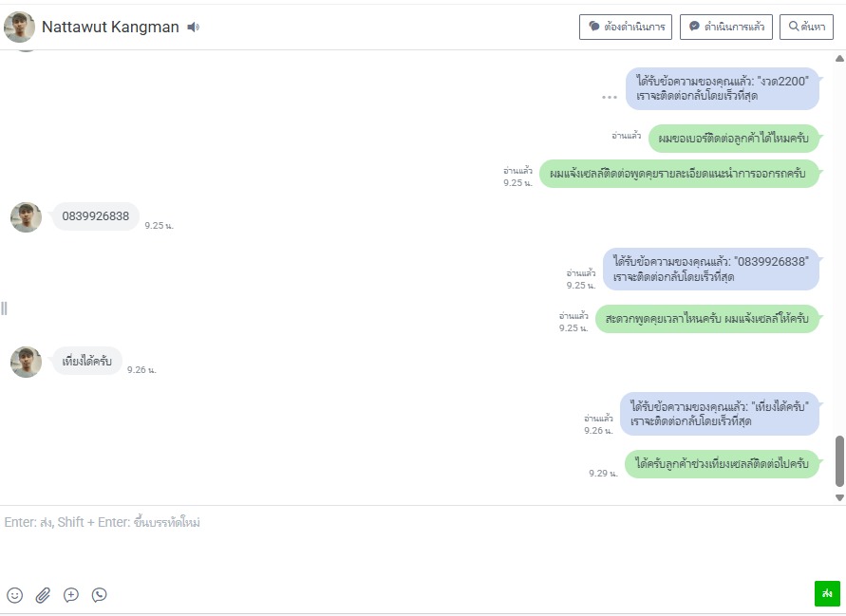The height and width of the screenshot is (616, 846).
Task: Click the avatar next to เที่ยงได้ครับ message
Action: coord(26,362)
